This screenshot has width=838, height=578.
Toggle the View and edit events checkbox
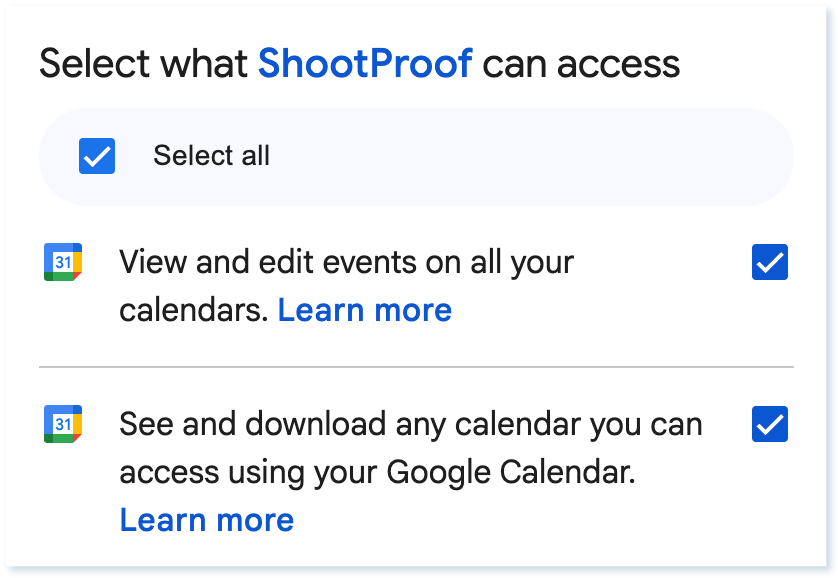[769, 262]
